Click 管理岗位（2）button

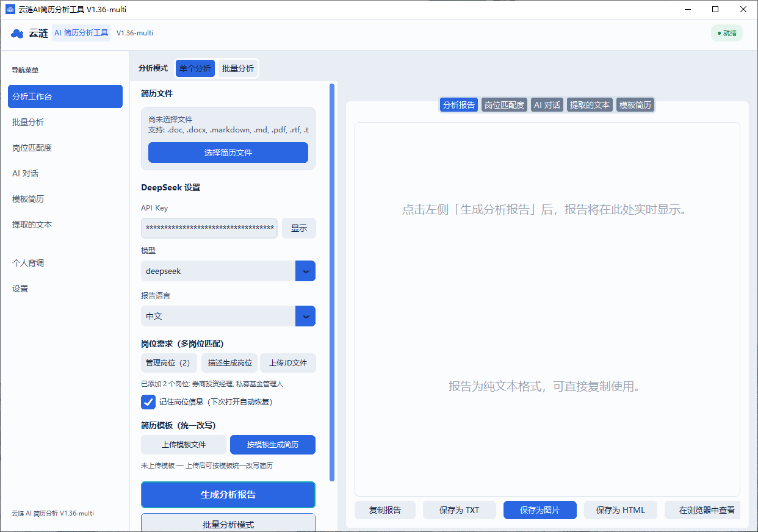(x=169, y=363)
